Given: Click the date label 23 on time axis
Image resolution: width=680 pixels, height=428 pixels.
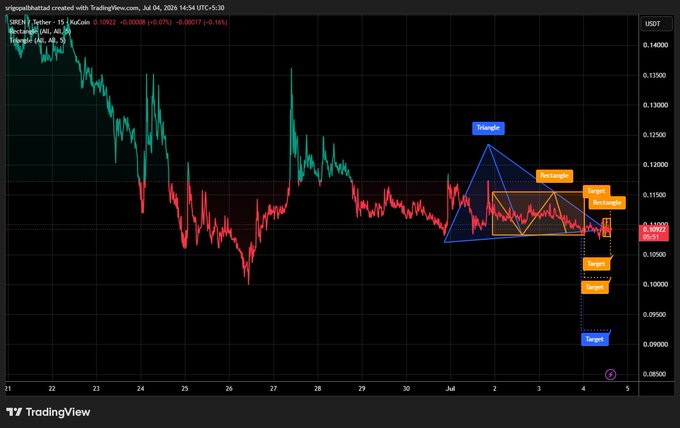Looking at the screenshot, I should coord(96,389).
